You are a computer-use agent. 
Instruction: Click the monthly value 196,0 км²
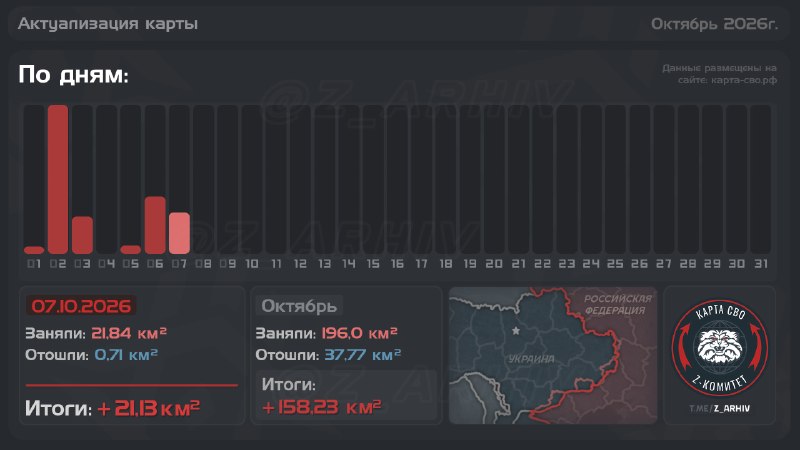[x=360, y=333]
